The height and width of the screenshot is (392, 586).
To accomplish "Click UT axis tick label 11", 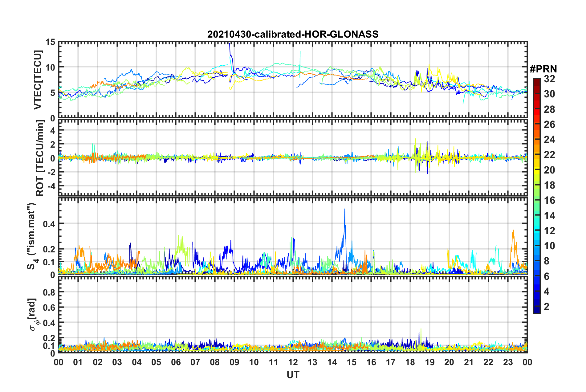I will point(274,362).
